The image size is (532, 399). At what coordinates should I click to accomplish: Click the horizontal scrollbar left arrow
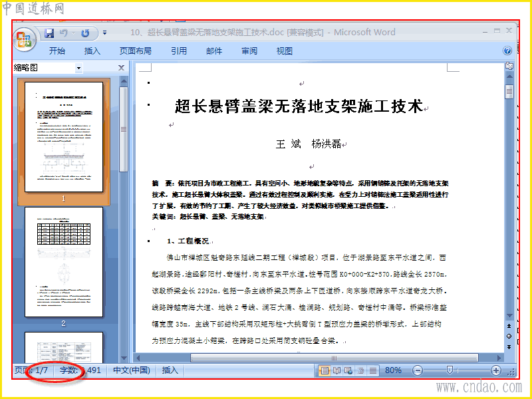click(138, 358)
